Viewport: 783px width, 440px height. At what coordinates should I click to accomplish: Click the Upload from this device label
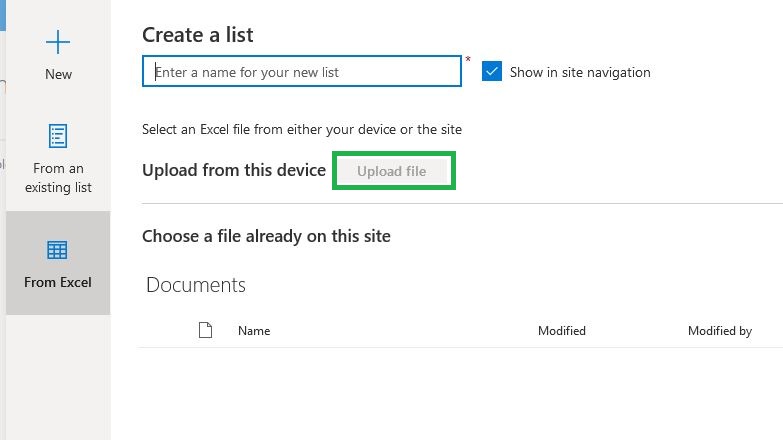(x=234, y=170)
